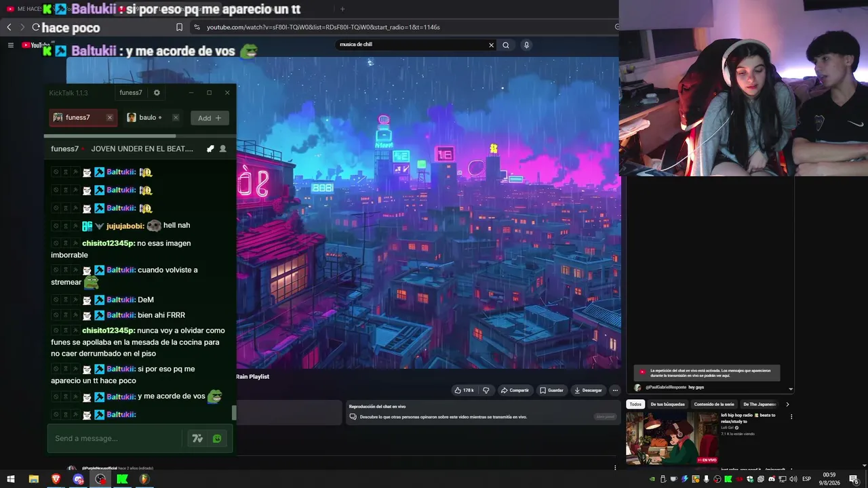Share the video via Compartir
868x488 pixels.
[515, 390]
